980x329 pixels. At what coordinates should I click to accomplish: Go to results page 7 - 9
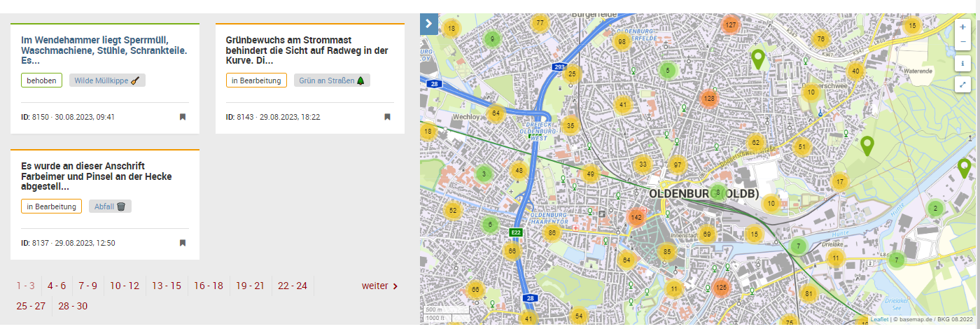tap(87, 286)
